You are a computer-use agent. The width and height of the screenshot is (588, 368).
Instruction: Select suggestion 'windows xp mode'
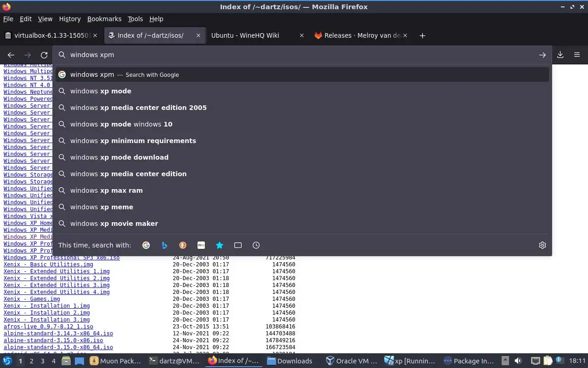pos(302,91)
